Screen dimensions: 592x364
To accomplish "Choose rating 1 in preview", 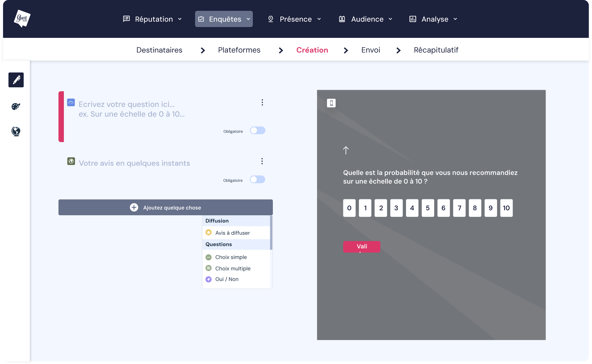I will (x=365, y=208).
